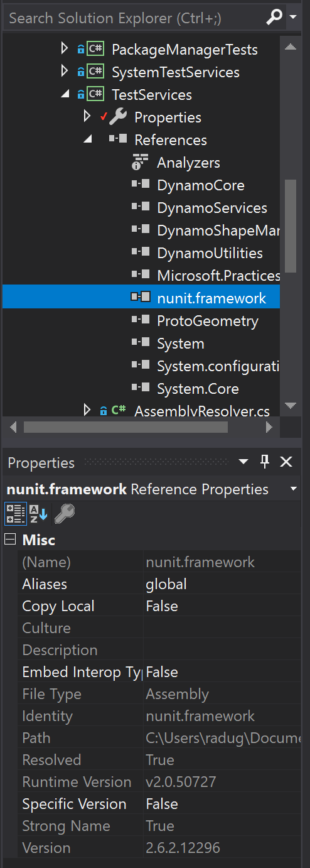Select the Categorized view icon in Properties

click(x=16, y=514)
